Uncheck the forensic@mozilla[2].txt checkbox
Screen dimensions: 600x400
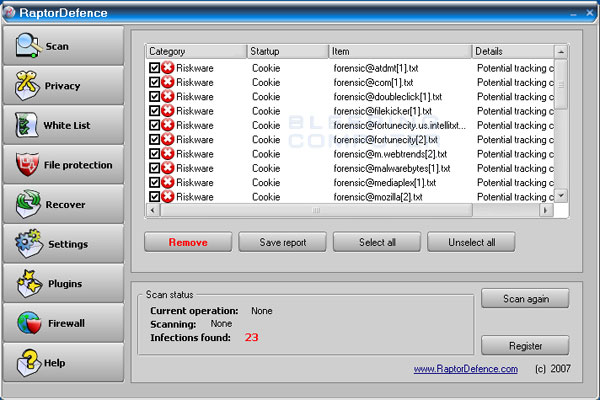coord(155,197)
